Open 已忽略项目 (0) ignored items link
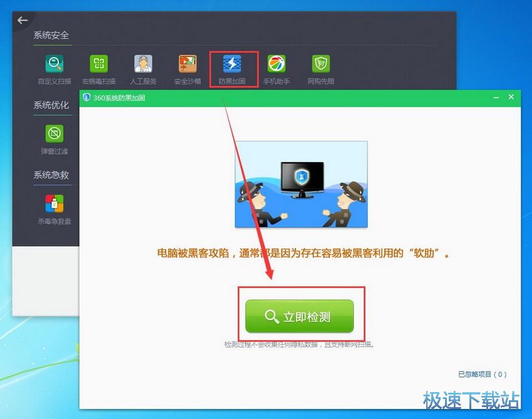The width and height of the screenshot is (532, 419). [x=482, y=374]
